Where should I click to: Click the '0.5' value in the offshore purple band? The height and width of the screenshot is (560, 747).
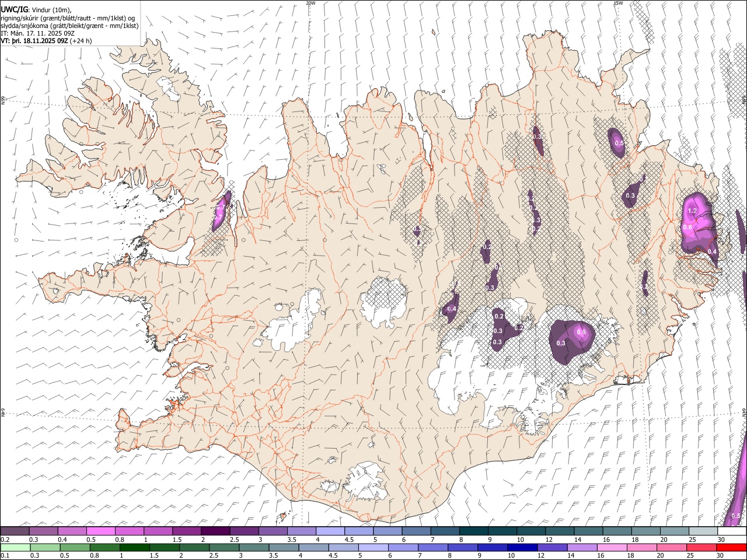click(x=736, y=516)
